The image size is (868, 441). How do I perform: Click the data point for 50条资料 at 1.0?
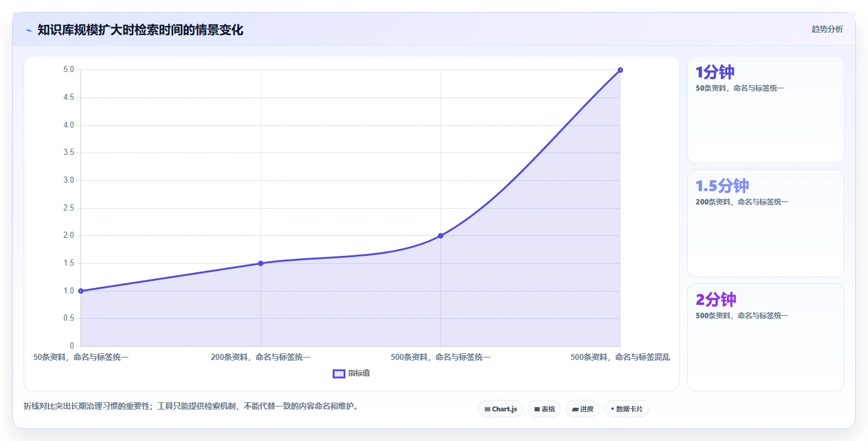tap(81, 291)
